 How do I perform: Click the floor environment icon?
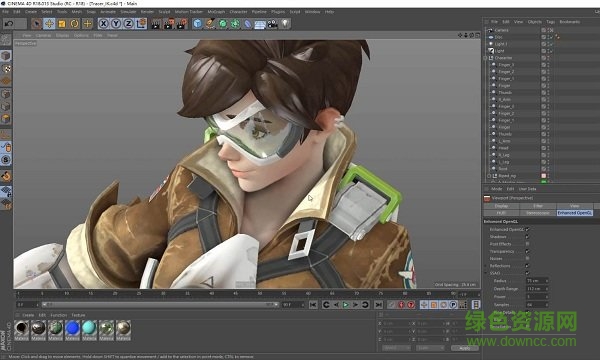(260, 24)
